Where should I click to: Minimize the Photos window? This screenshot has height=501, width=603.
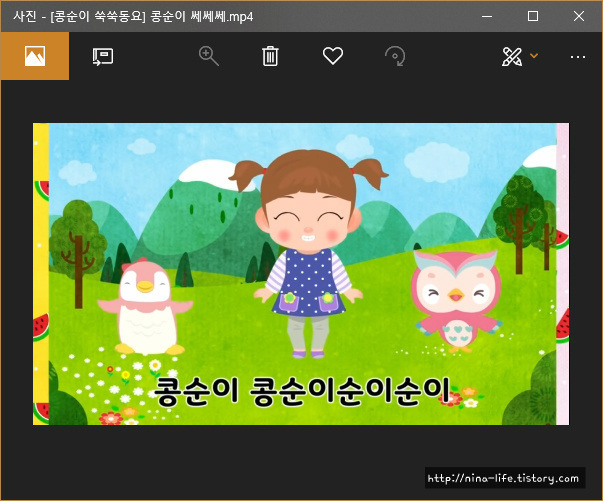487,17
